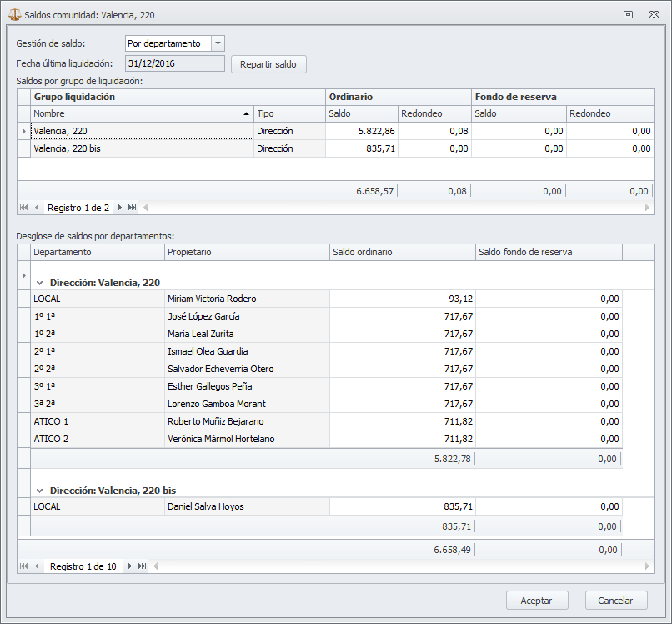Jump to last record in departments navigator
672x624 pixels.
tap(143, 566)
